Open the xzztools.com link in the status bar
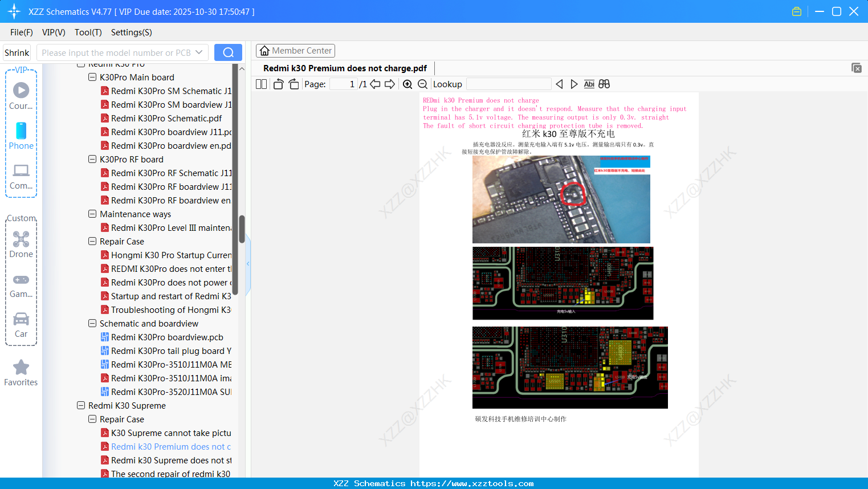Image resolution: width=868 pixels, height=489 pixels. [472, 483]
